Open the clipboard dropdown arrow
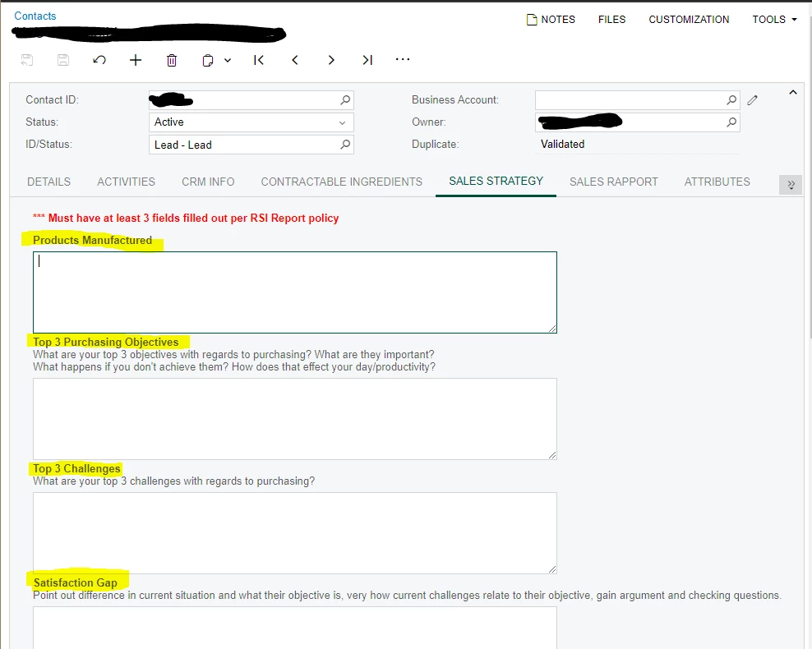 tap(228, 61)
